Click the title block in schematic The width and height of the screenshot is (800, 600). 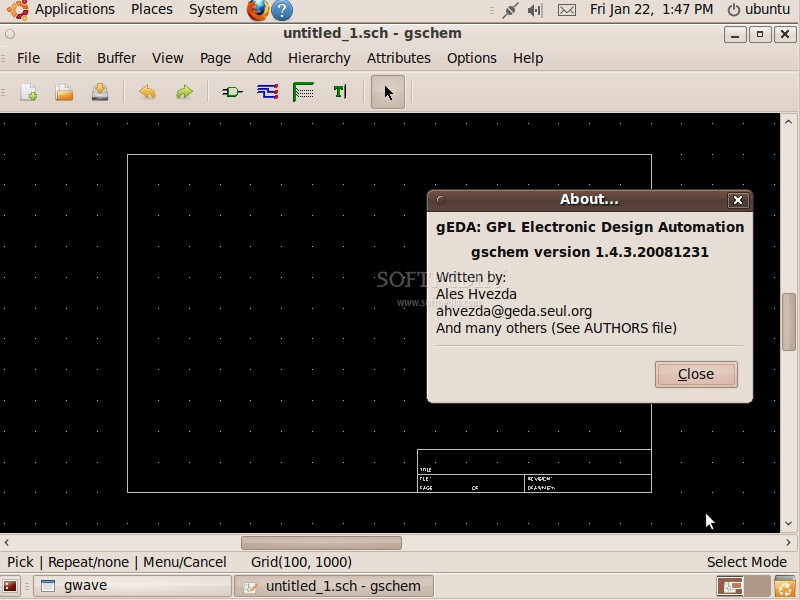tap(534, 471)
